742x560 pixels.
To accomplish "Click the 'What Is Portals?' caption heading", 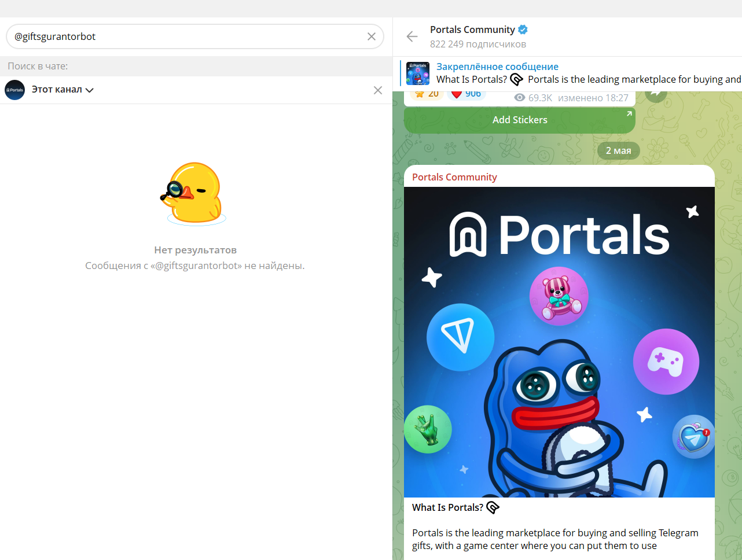I will point(447,507).
